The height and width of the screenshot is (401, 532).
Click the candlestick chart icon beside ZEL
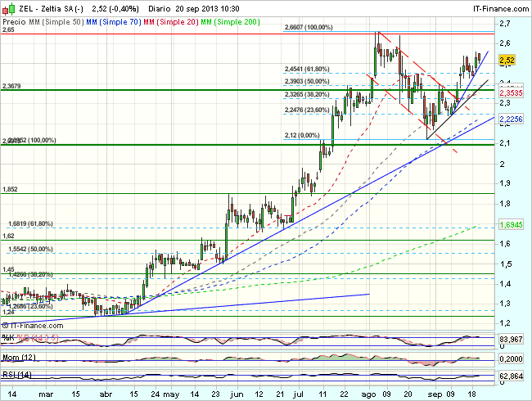(x=8, y=9)
